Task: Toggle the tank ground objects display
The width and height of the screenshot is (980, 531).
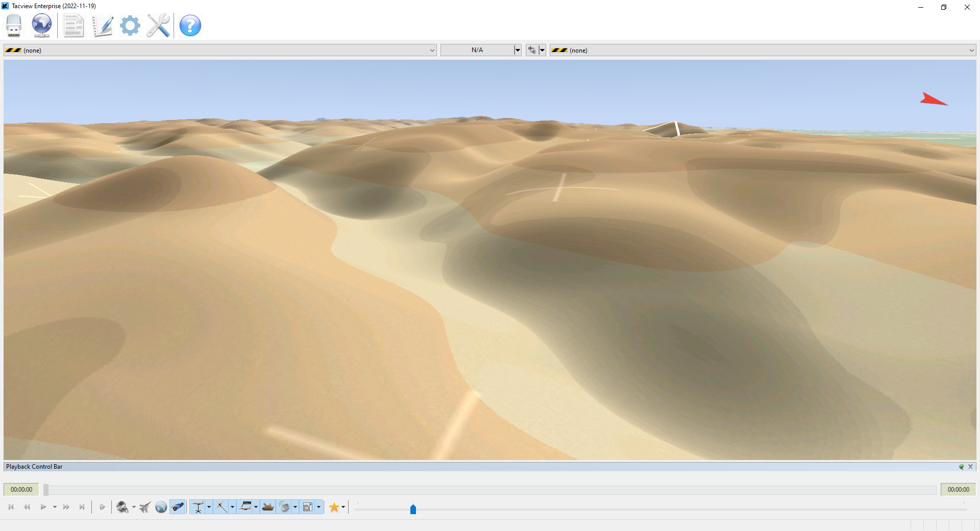Action: (268, 507)
